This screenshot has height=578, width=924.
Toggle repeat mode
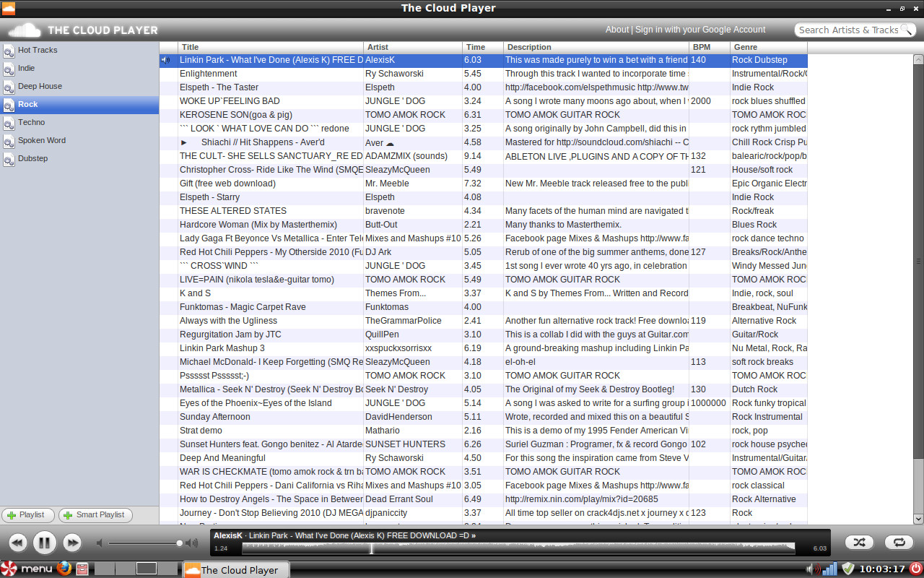899,542
